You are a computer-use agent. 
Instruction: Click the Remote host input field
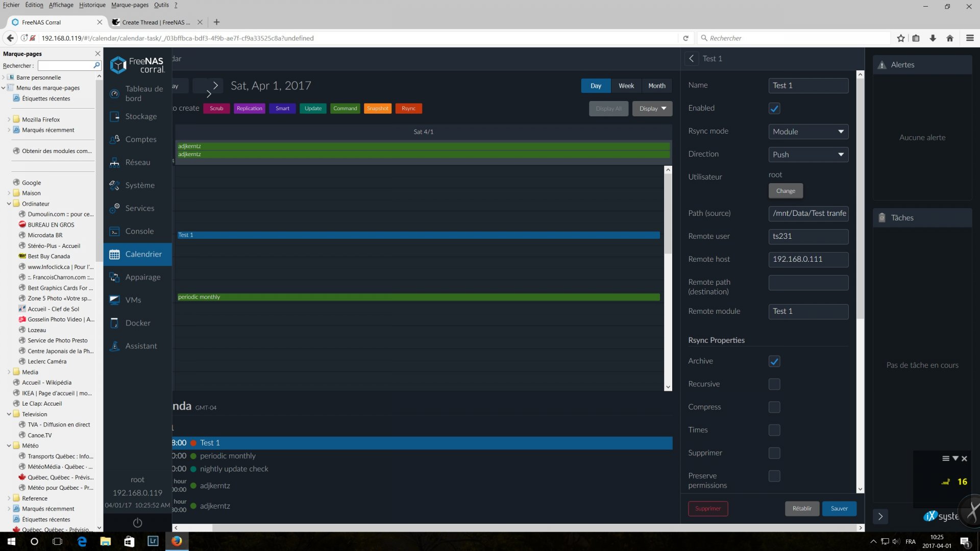pyautogui.click(x=808, y=259)
